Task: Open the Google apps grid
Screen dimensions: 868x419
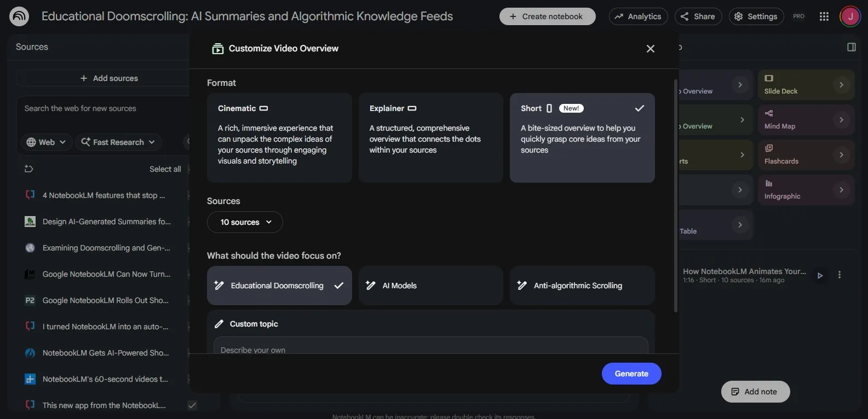Action: coord(824,16)
